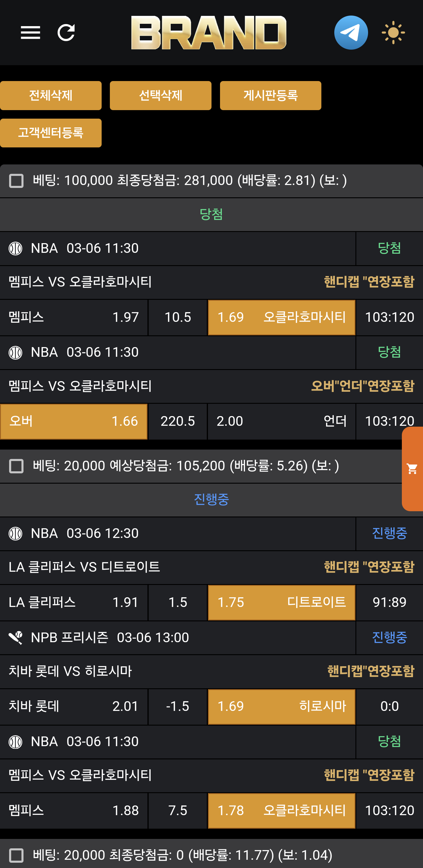
Task: Open the Telegram channel icon
Action: (x=351, y=33)
